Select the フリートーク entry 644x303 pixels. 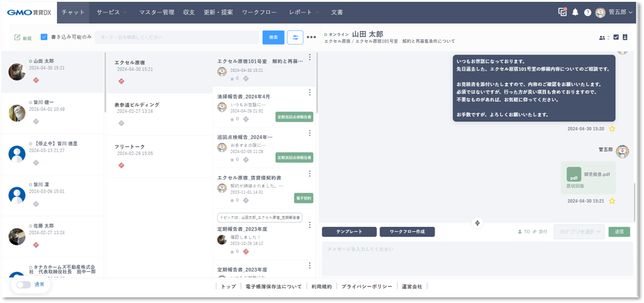tap(159, 156)
